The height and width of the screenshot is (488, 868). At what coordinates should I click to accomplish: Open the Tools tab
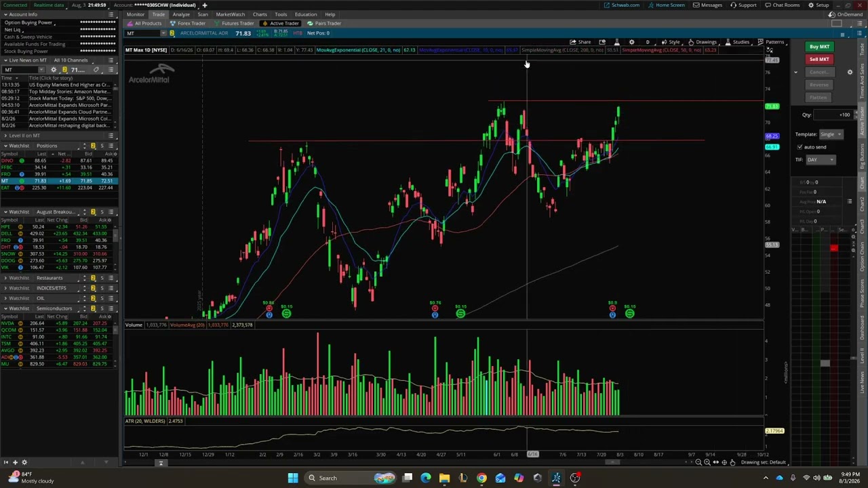coord(281,14)
